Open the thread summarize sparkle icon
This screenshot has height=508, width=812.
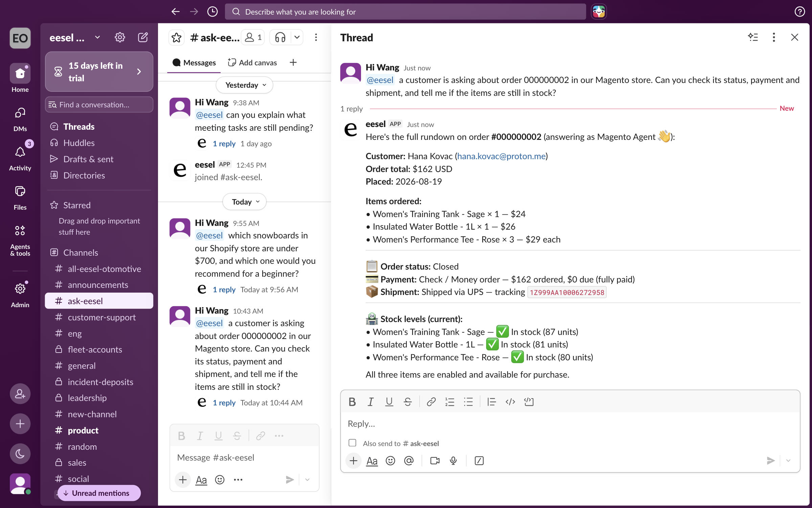pos(753,37)
